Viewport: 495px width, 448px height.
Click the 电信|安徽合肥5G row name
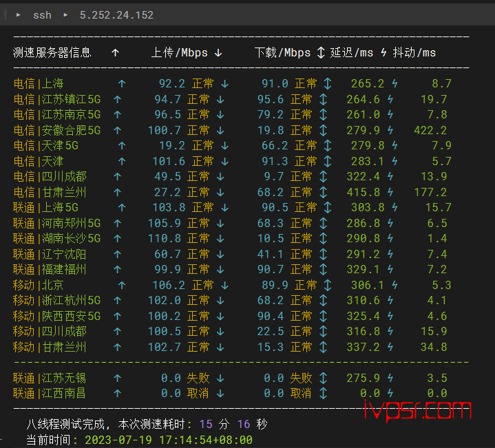tap(57, 130)
